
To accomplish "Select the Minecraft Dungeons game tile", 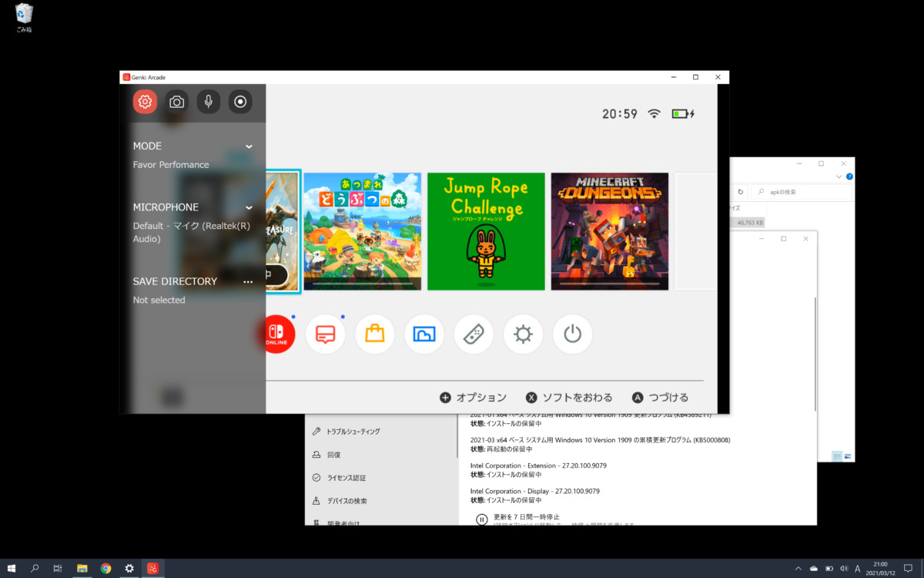I will click(x=610, y=231).
